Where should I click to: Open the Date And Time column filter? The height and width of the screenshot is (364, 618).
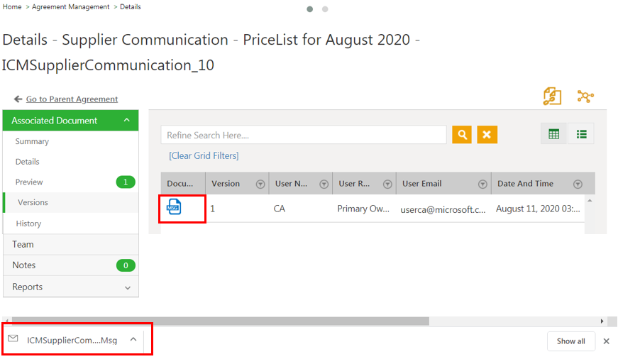tap(578, 184)
